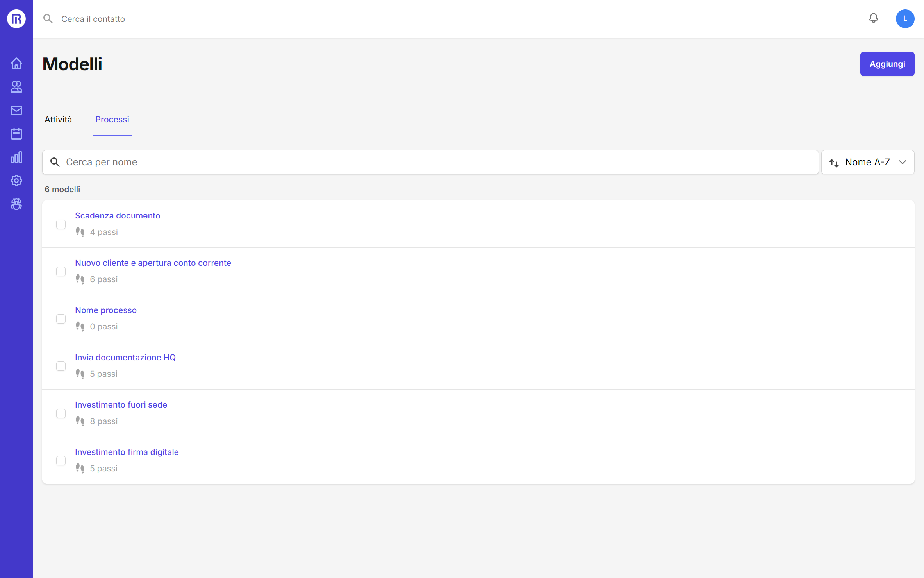Open Settings using the gear icon
This screenshot has width=924, height=578.
tap(16, 181)
